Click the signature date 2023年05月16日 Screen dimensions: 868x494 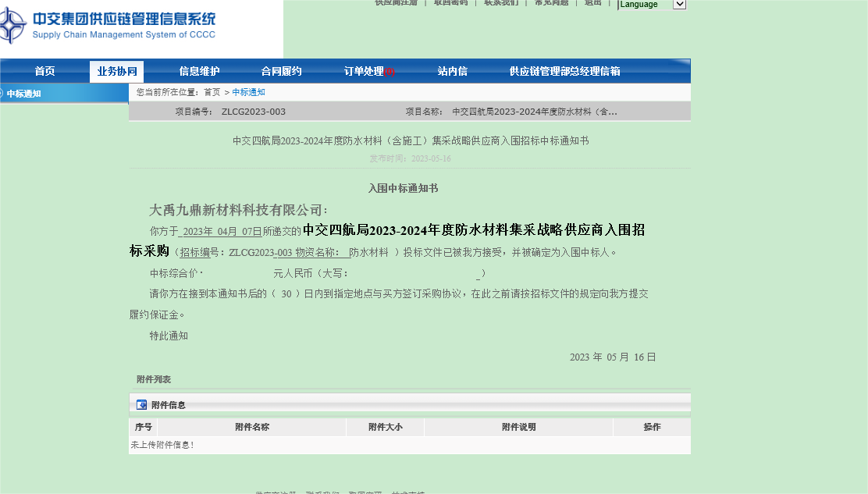(613, 357)
